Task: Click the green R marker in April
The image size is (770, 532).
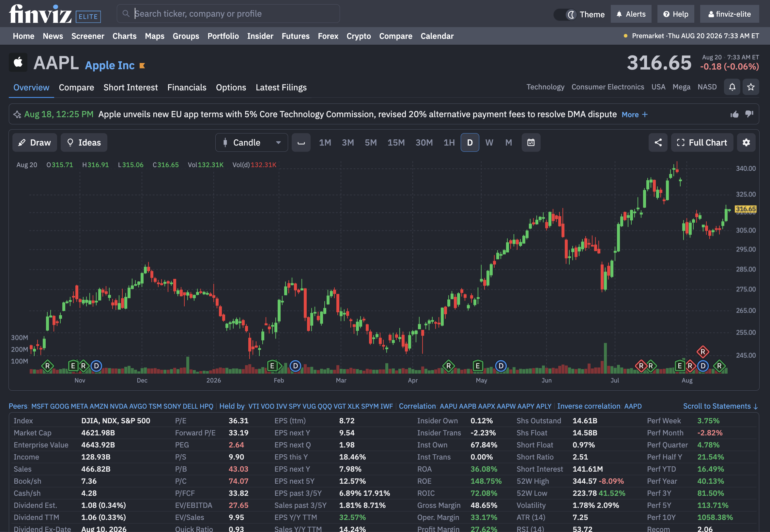Action: [x=449, y=366]
